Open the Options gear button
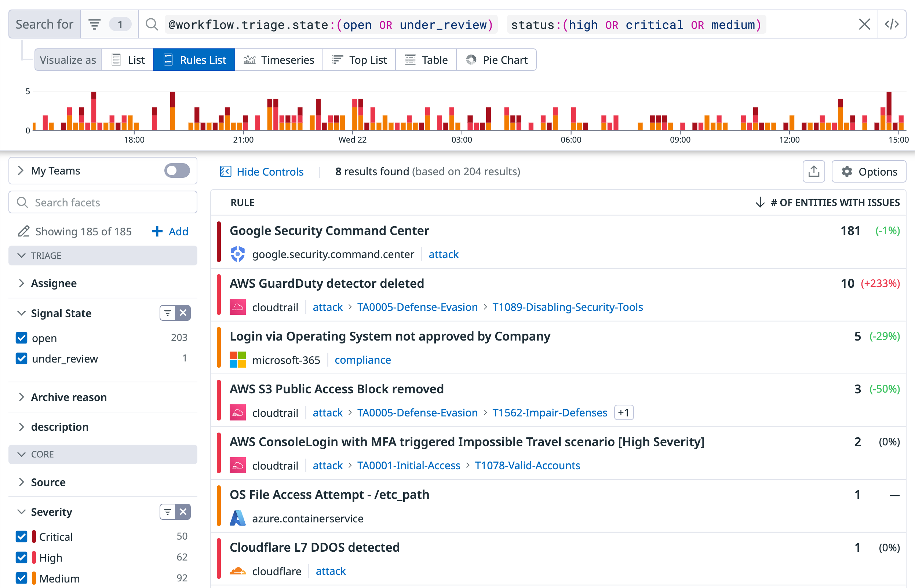915x588 pixels. 869,172
